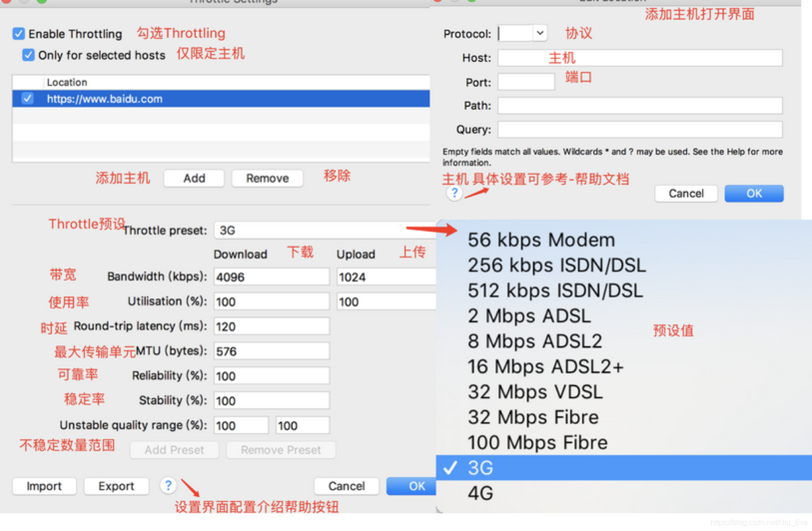The width and height of the screenshot is (812, 531).
Task: Select the 256 kbps ISDN/DSL preset
Action: pyautogui.click(x=624, y=265)
